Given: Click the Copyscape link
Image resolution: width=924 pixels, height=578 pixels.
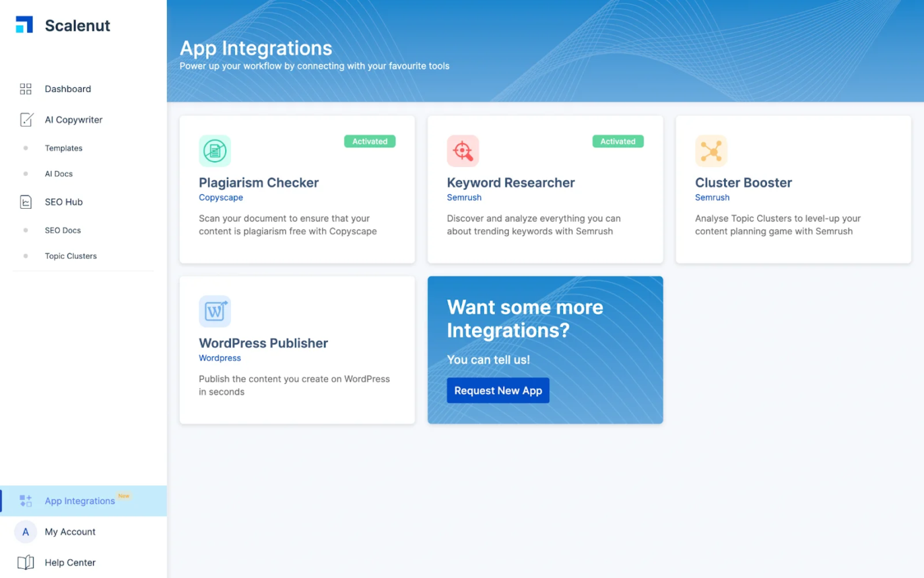Looking at the screenshot, I should [220, 198].
